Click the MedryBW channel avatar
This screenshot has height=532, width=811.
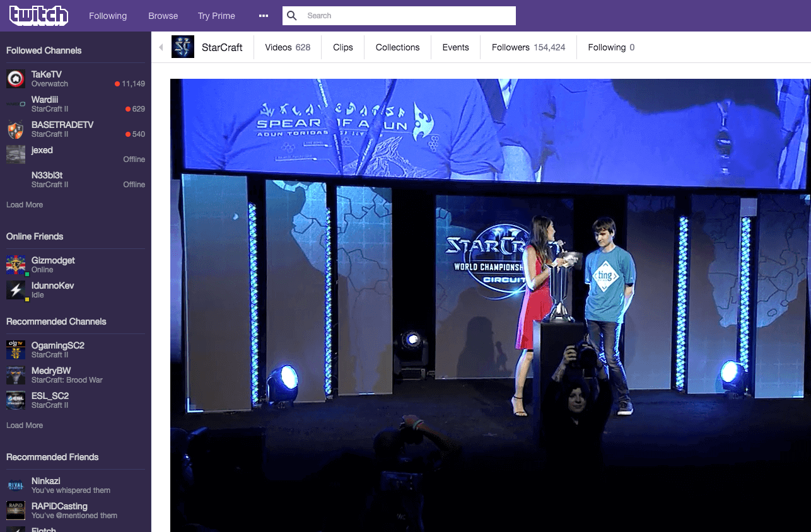tap(16, 375)
